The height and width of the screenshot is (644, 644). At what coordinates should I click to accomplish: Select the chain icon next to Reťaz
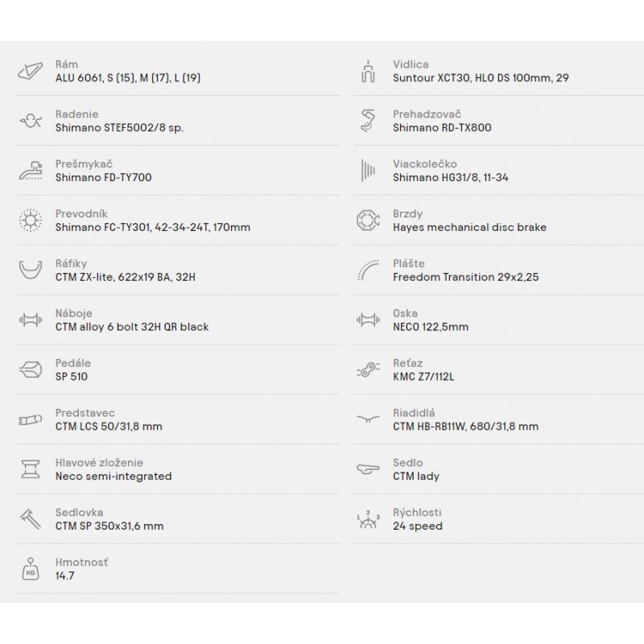tap(368, 369)
